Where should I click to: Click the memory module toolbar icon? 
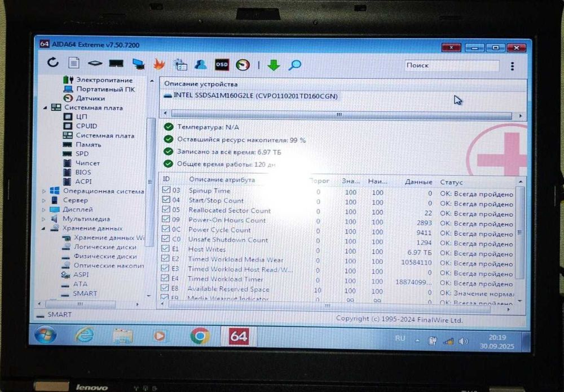point(116,64)
